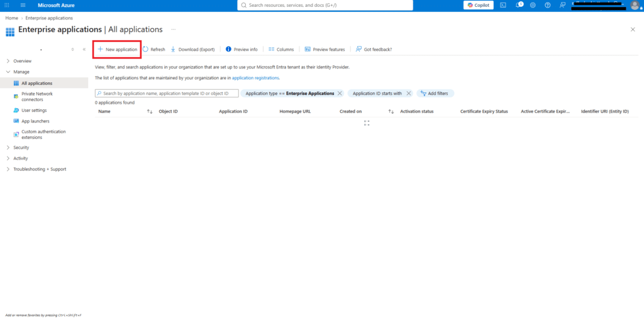The image size is (644, 318).
Task: Open portal settings gear
Action: 533,5
